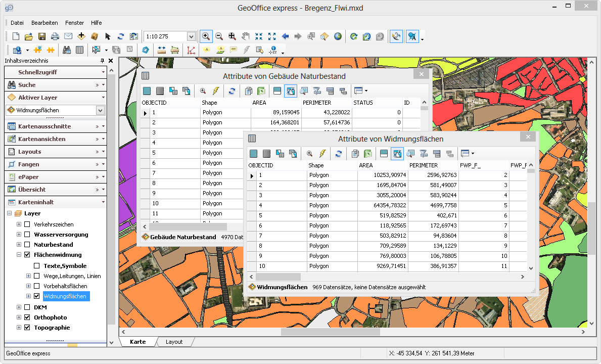Switch to the Layout tab

pyautogui.click(x=174, y=342)
